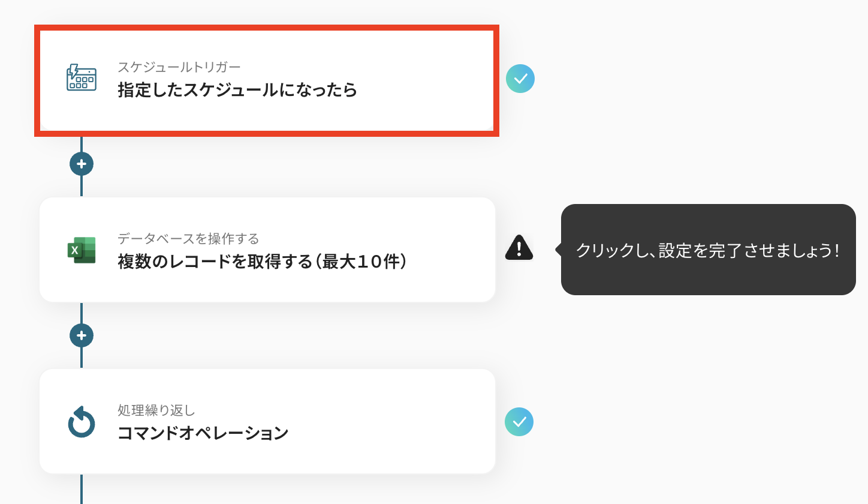The image size is (868, 504).
Task: Open 指定したスケジュールになったら step title
Action: click(237, 90)
